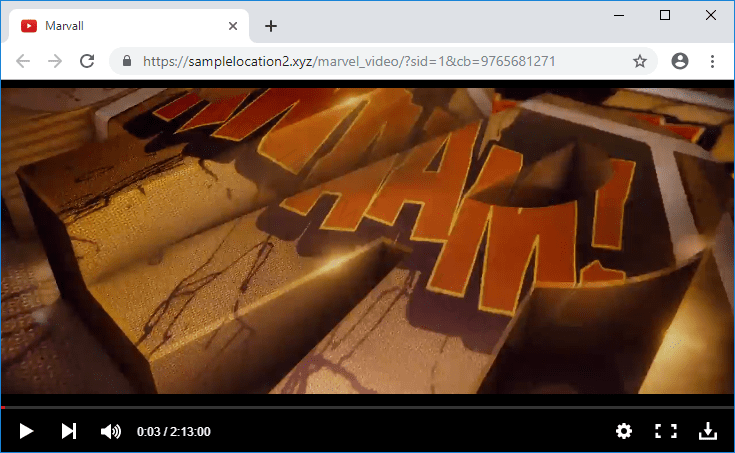Image resolution: width=735 pixels, height=453 pixels.
Task: Play the video
Action: tap(27, 431)
